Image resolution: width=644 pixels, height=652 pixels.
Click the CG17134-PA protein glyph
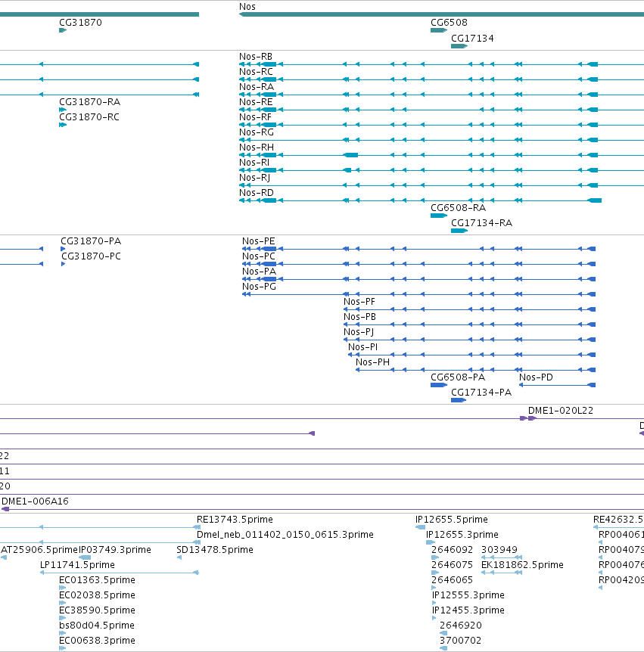[x=459, y=400]
